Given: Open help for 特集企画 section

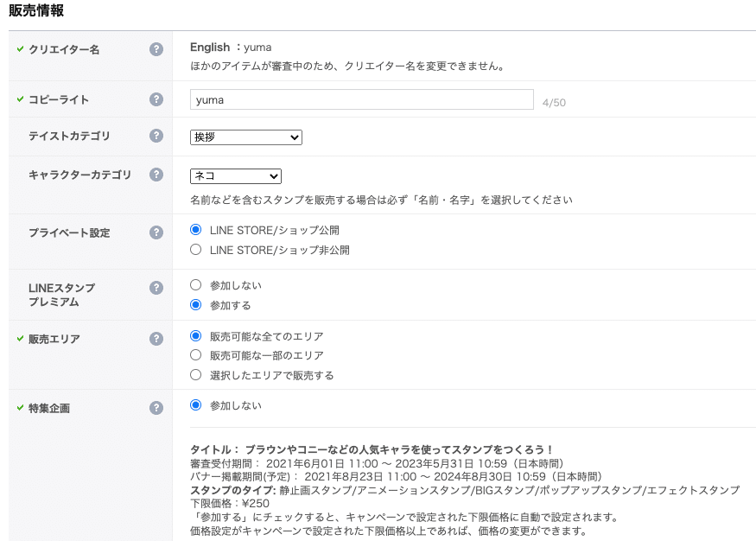Looking at the screenshot, I should point(156,405).
